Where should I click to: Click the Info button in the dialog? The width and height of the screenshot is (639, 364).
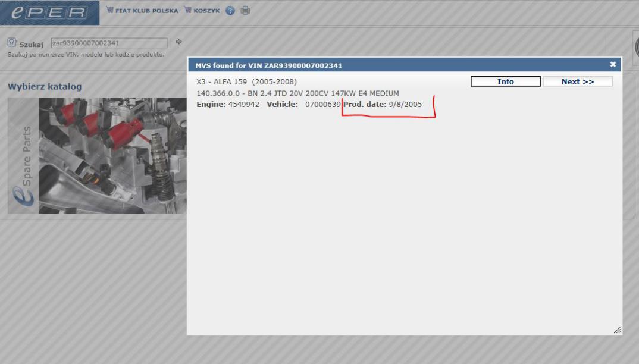(506, 81)
